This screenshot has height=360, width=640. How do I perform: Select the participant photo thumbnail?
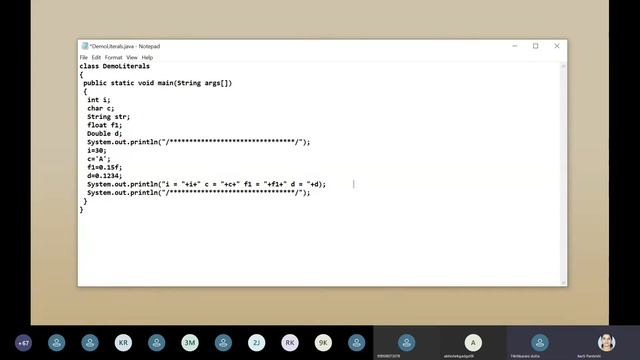[607, 343]
